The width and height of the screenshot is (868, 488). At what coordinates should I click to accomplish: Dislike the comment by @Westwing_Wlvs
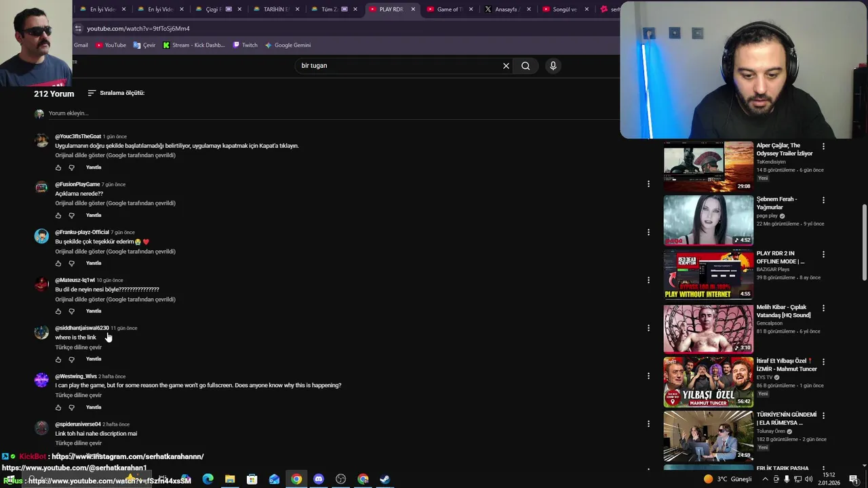(72, 407)
